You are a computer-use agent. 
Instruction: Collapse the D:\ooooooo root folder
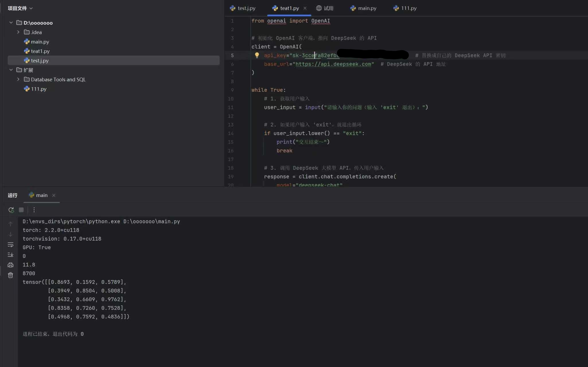point(11,22)
